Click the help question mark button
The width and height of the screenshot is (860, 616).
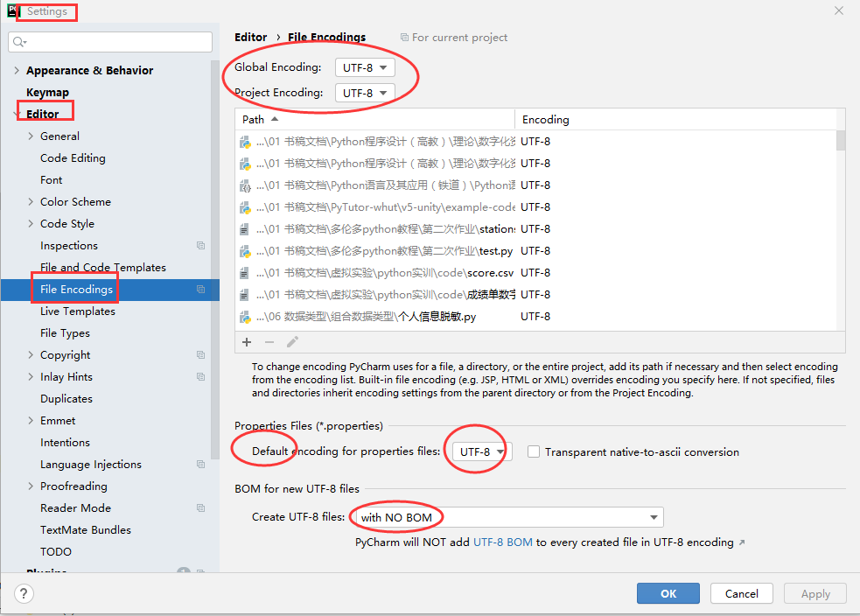24,593
